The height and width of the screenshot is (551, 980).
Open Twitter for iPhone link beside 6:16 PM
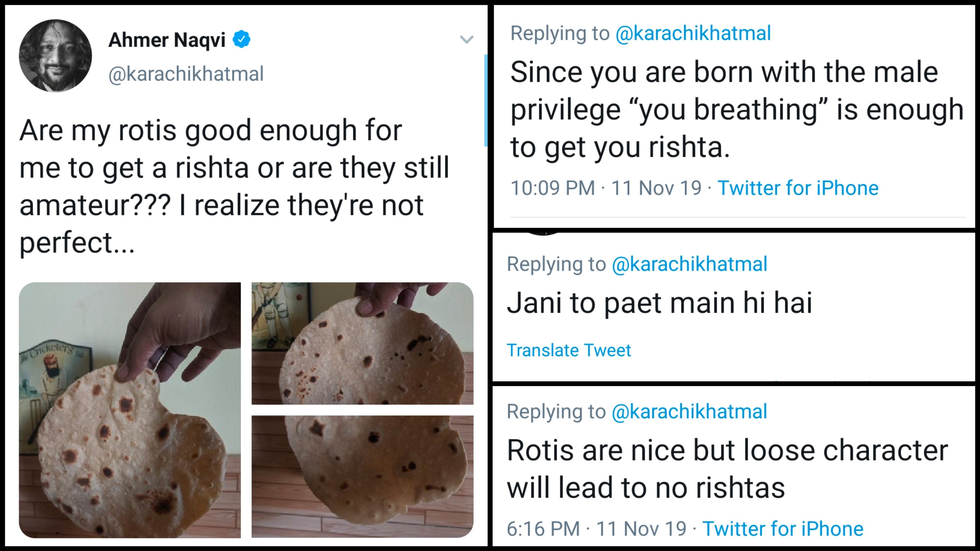(783, 529)
